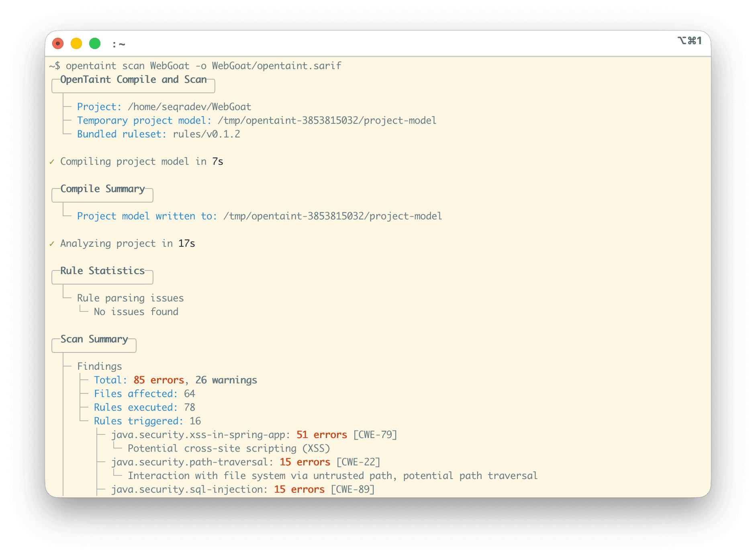Viewport: 756px width, 557px height.
Task: Click the 'Rule parsing issues' row
Action: (131, 298)
